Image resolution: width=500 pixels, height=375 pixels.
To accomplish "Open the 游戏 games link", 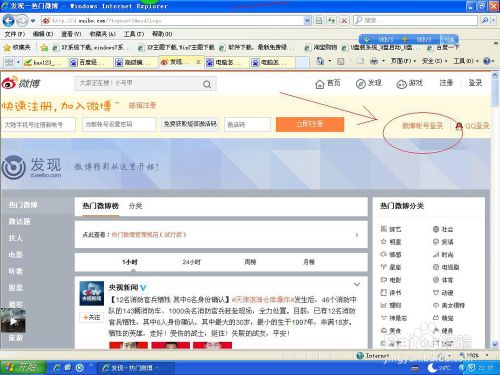I will (x=410, y=83).
